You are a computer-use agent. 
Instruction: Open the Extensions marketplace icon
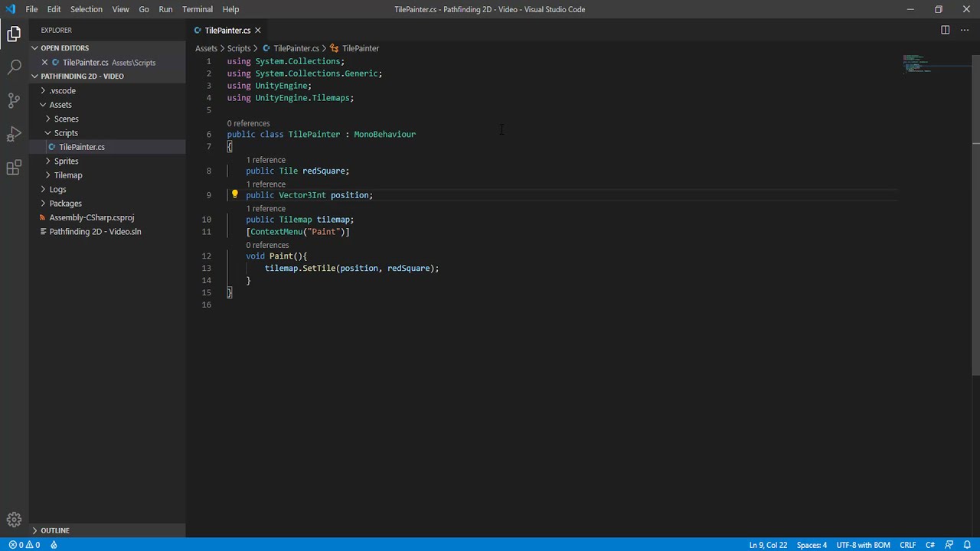pos(14,168)
